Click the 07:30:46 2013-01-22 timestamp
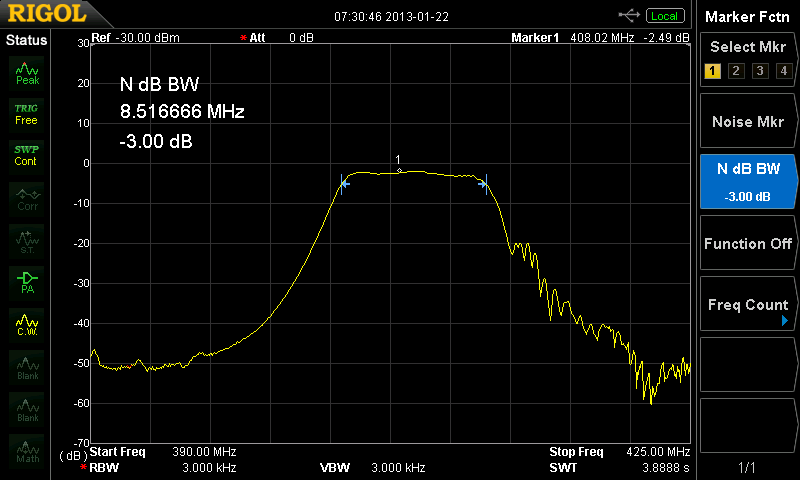The height and width of the screenshot is (480, 800). click(391, 17)
